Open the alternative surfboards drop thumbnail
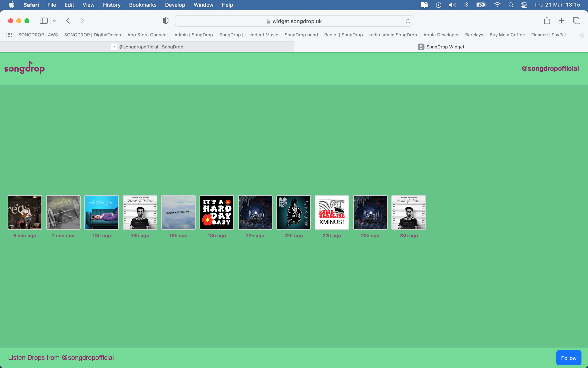Screen dimensions: 588x368 click(x=63, y=212)
